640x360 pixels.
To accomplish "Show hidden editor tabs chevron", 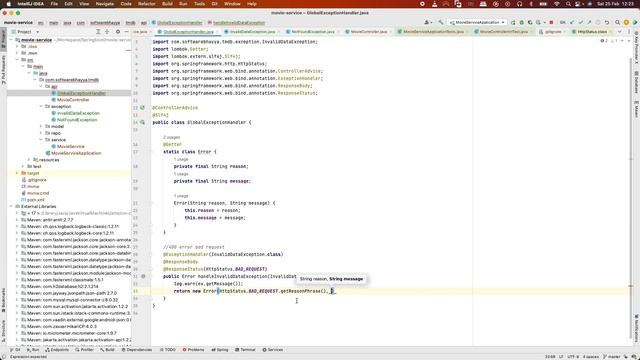I will 619,32.
